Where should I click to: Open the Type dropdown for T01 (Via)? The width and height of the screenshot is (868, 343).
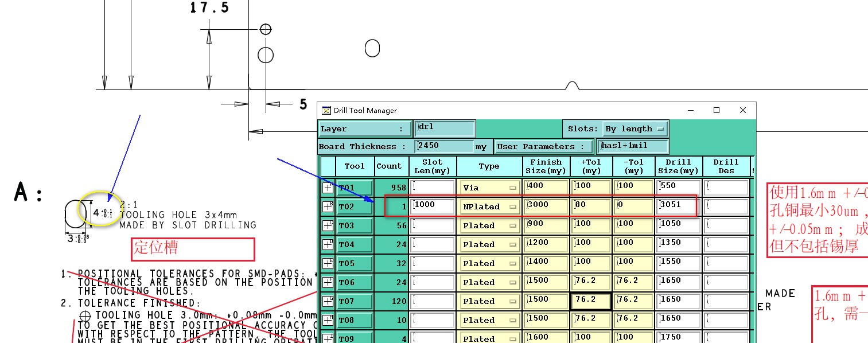[490, 188]
